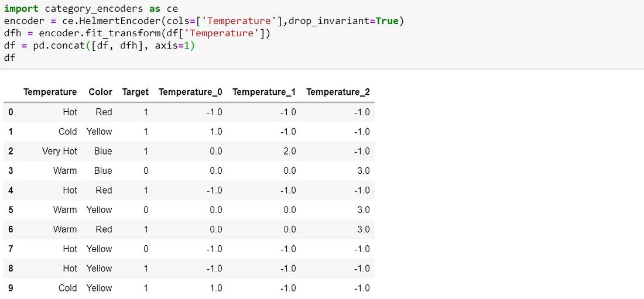This screenshot has width=644, height=299.
Task: Click the Target column header
Action: click(x=135, y=92)
